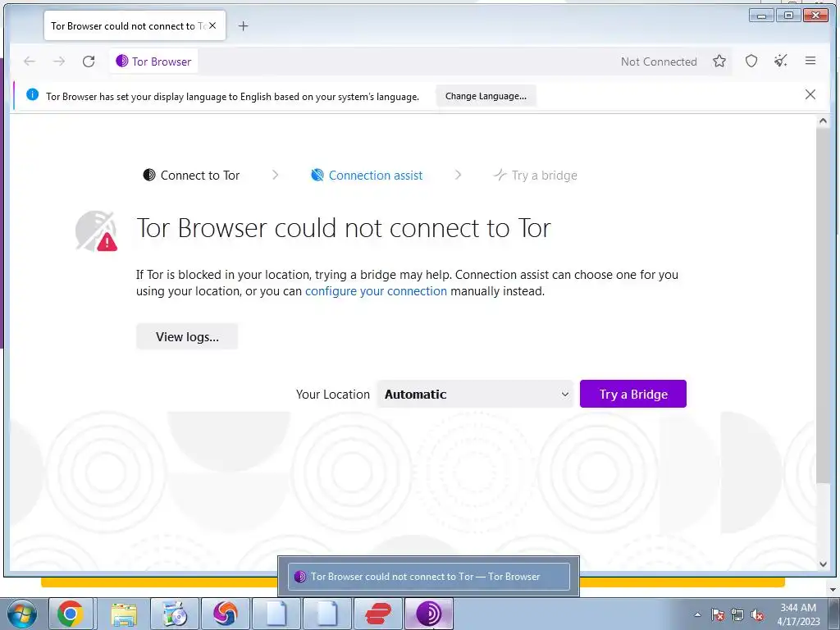Bookmark this page with the star icon
This screenshot has height=630, width=840.
pyautogui.click(x=719, y=61)
